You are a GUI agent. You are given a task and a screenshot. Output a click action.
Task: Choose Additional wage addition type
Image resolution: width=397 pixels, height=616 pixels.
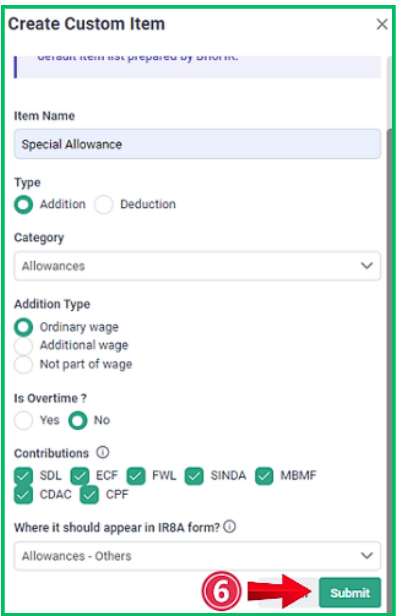point(24,346)
